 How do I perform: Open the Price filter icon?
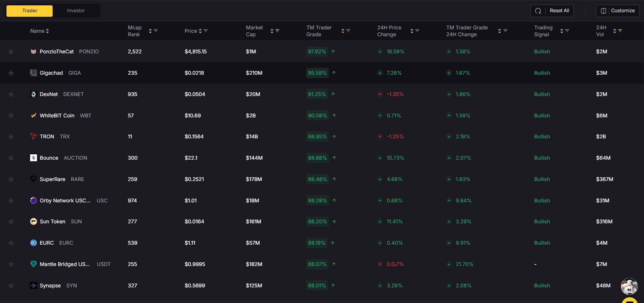click(206, 30)
